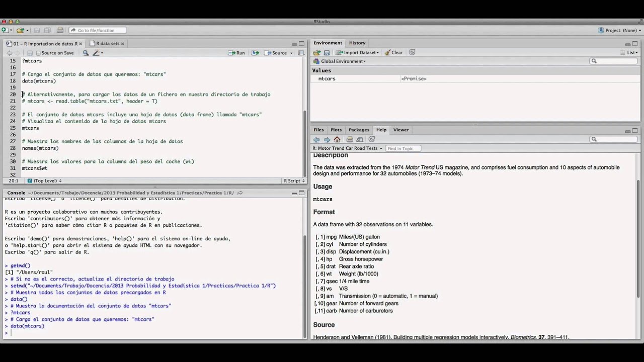The width and height of the screenshot is (644, 362).
Task: Switch to 01 – R Importacion de datos.R tab
Action: [x=43, y=44]
